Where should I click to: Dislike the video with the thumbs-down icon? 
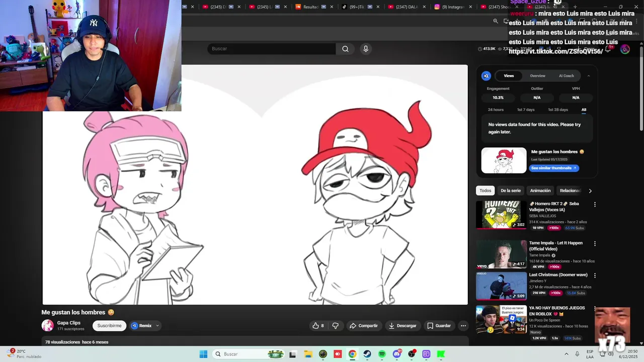(336, 326)
